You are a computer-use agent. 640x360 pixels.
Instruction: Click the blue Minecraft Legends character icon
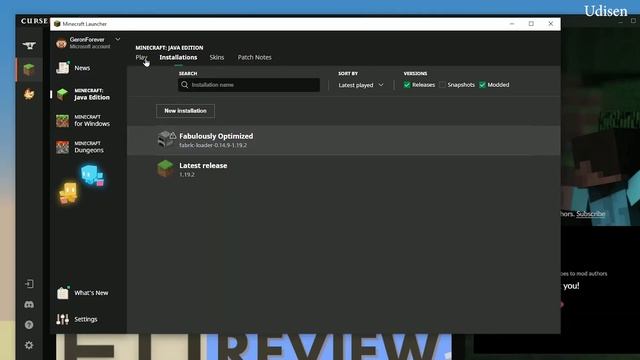pyautogui.click(x=92, y=175)
